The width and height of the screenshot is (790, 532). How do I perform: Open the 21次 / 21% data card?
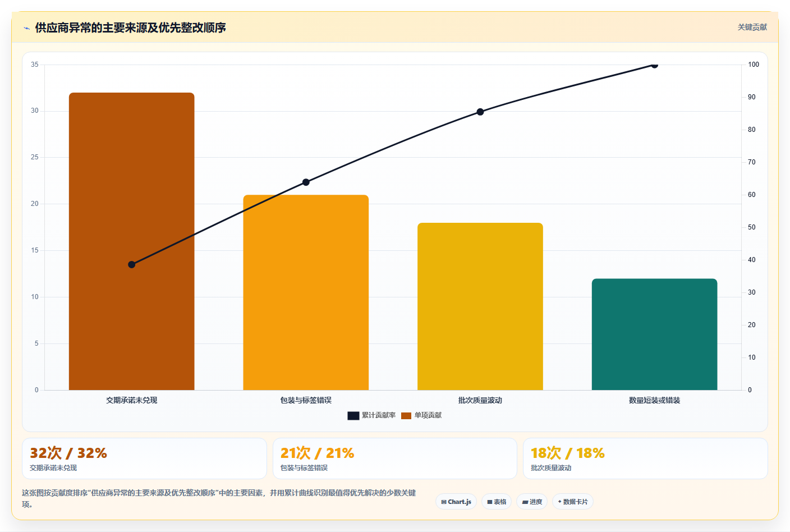point(395,458)
